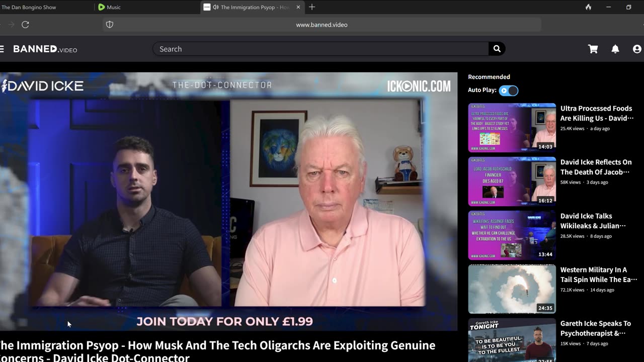Mute the tab via speaker icon
This screenshot has width=644, height=362.
click(215, 7)
